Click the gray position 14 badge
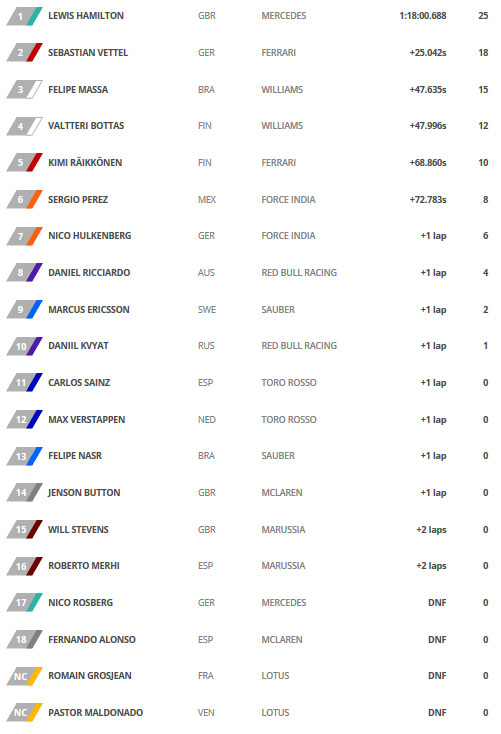The height and width of the screenshot is (734, 501). 24,492
